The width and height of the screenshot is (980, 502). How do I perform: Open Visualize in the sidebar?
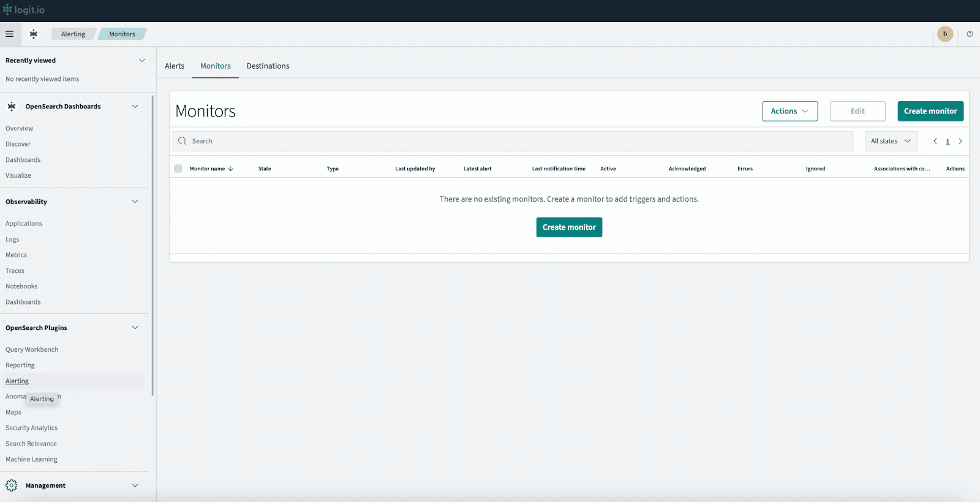(18, 175)
